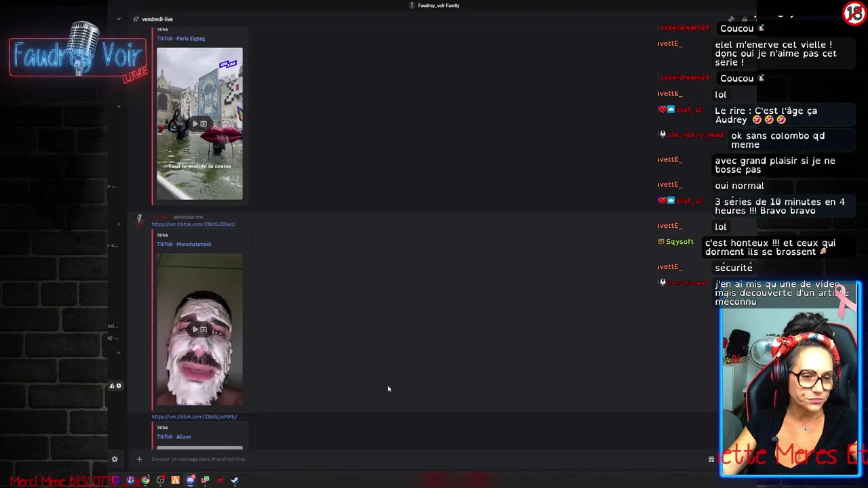
Task: Open the orange app icon in taskbar
Action: 176,480
